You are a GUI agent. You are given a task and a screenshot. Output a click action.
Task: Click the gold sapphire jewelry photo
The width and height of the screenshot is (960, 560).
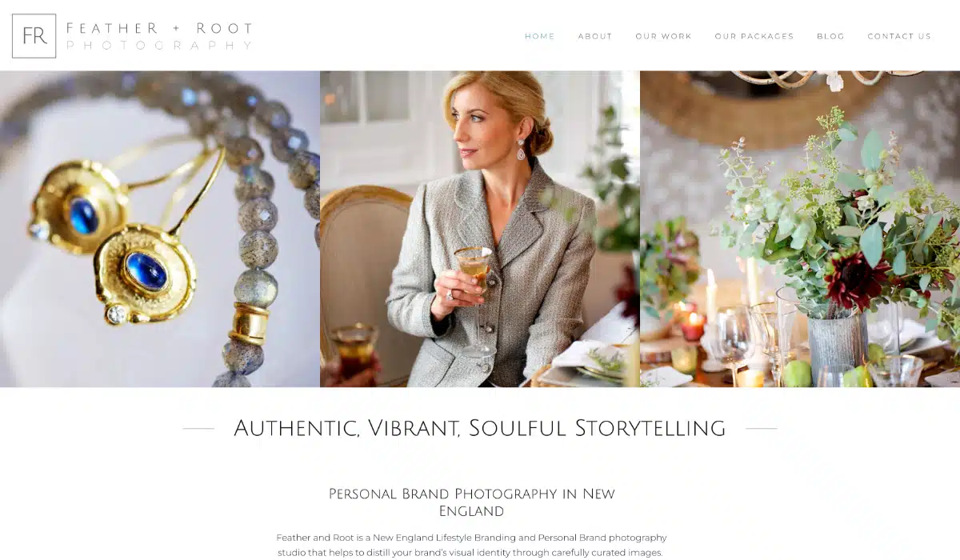[160, 229]
